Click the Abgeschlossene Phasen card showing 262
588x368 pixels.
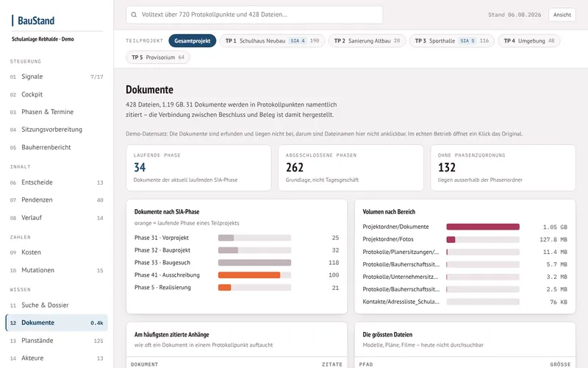(351, 168)
